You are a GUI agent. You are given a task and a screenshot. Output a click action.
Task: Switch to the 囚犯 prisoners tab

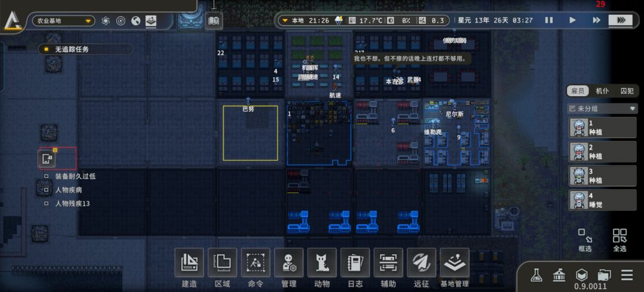pyautogui.click(x=626, y=91)
